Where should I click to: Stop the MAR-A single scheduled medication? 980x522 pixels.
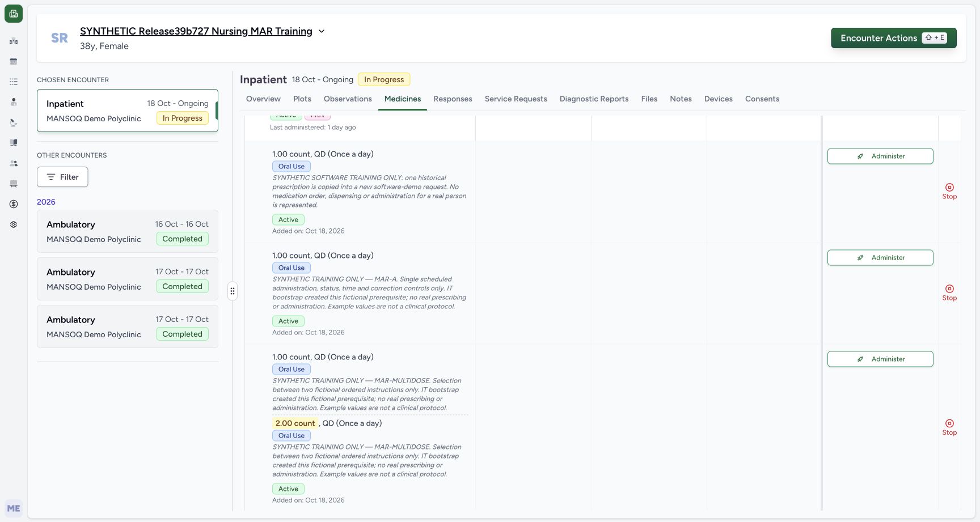pyautogui.click(x=949, y=293)
